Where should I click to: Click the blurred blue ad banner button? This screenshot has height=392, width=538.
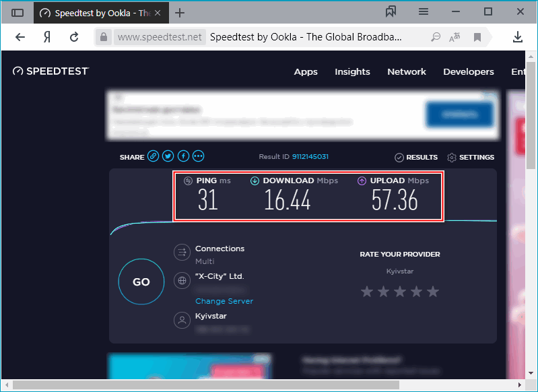[459, 115]
